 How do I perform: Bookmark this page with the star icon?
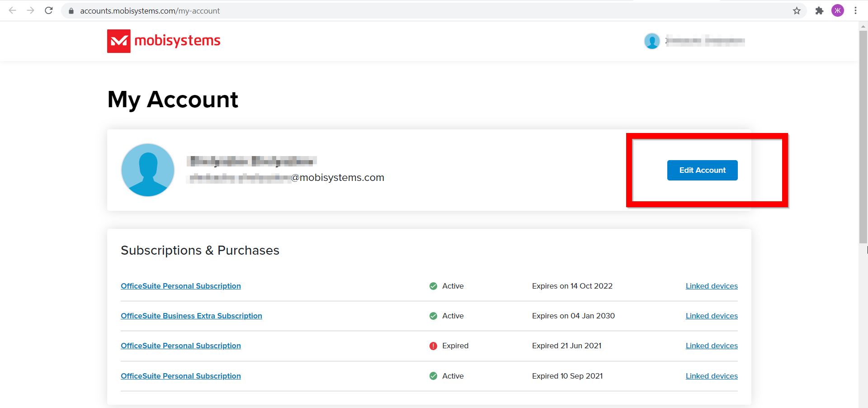pyautogui.click(x=797, y=10)
